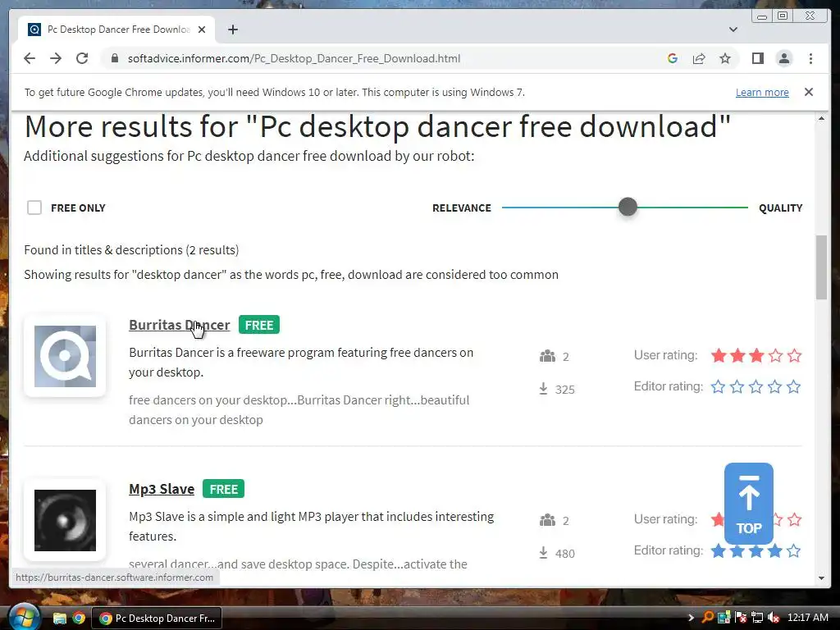Screen dimensions: 840x630
Task: Close the Pc Desktop Dancer tab
Action: pos(202,30)
